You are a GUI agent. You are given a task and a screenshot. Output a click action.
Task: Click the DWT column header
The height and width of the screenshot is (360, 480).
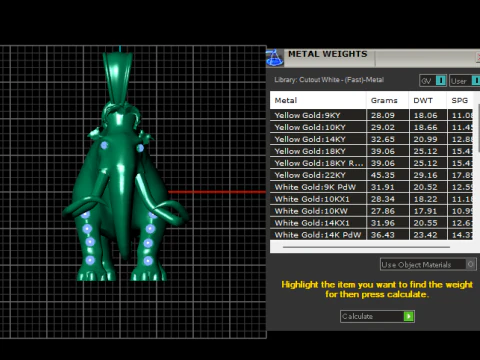tap(428, 100)
